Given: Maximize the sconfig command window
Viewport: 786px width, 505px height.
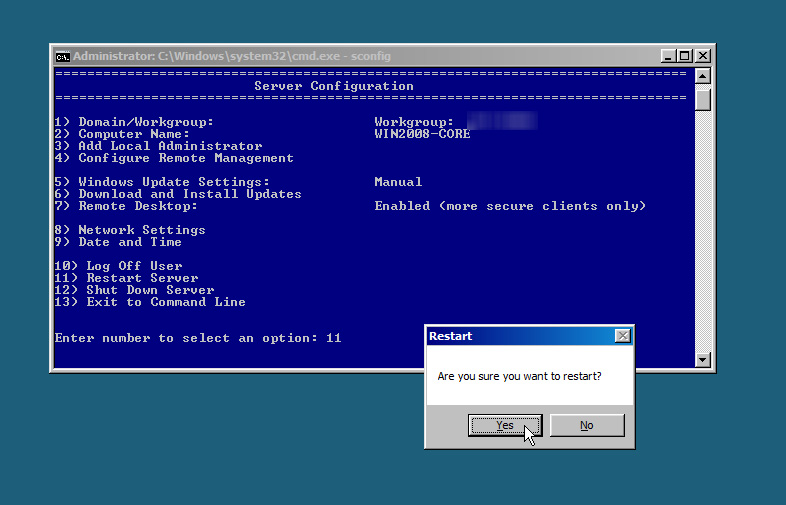Looking at the screenshot, I should 685,56.
